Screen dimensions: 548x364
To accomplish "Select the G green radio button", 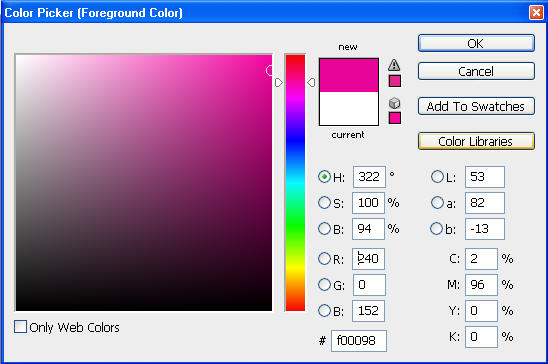I will 324,285.
